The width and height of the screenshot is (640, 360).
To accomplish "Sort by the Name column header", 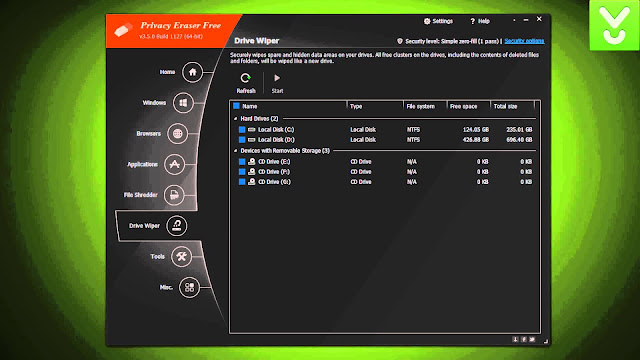I will coord(250,106).
